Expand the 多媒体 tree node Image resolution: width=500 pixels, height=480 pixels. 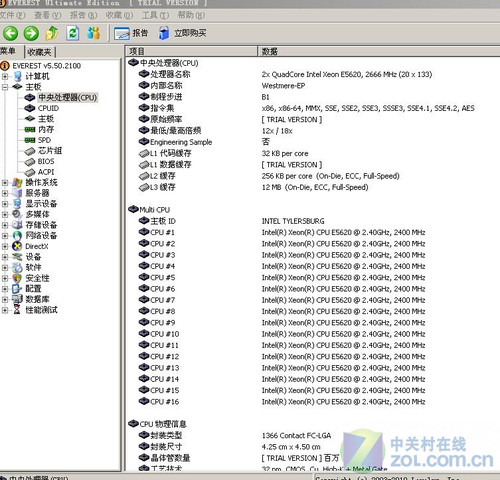point(5,214)
